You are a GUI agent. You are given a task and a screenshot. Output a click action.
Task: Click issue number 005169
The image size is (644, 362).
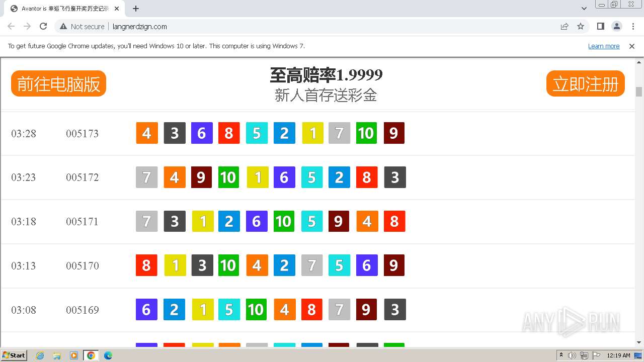(82, 310)
